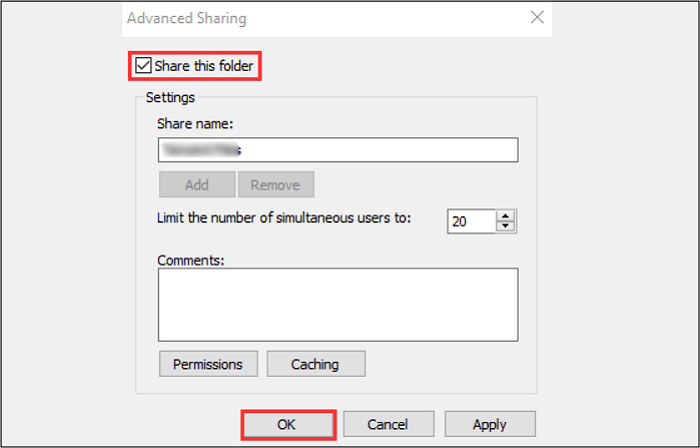Decrease simultaneous users with the down arrow
This screenshot has width=700, height=448.
tap(505, 226)
